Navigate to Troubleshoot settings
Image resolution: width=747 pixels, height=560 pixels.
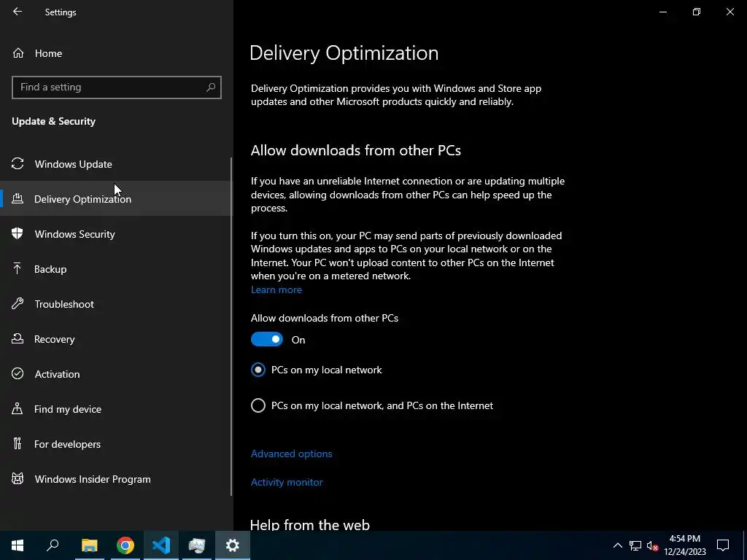[115, 304]
